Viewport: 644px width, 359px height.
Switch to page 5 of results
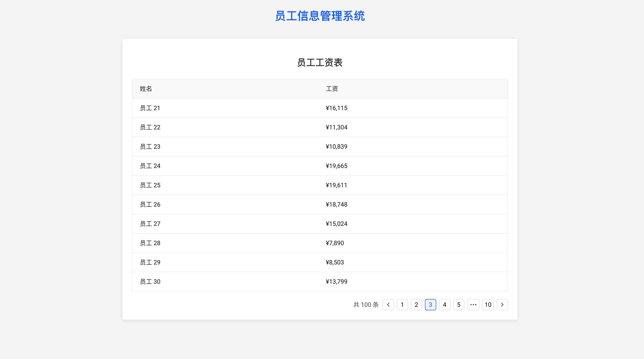[459, 304]
